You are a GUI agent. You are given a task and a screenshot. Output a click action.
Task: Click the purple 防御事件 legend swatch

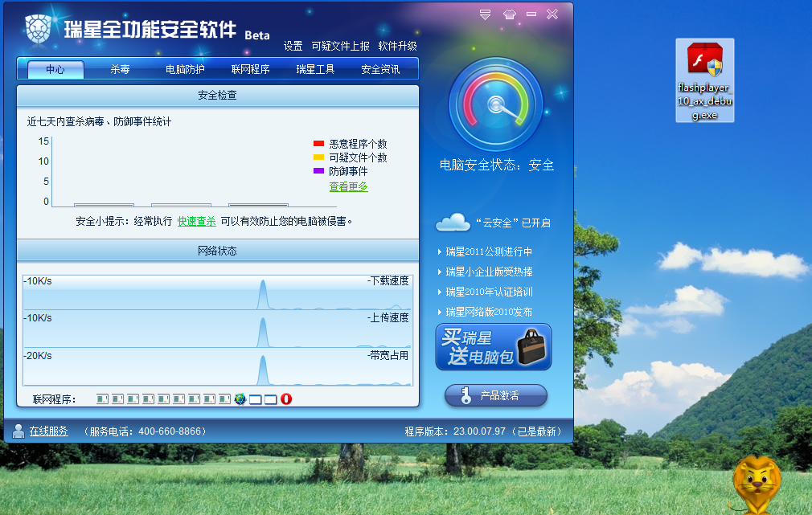click(x=318, y=171)
